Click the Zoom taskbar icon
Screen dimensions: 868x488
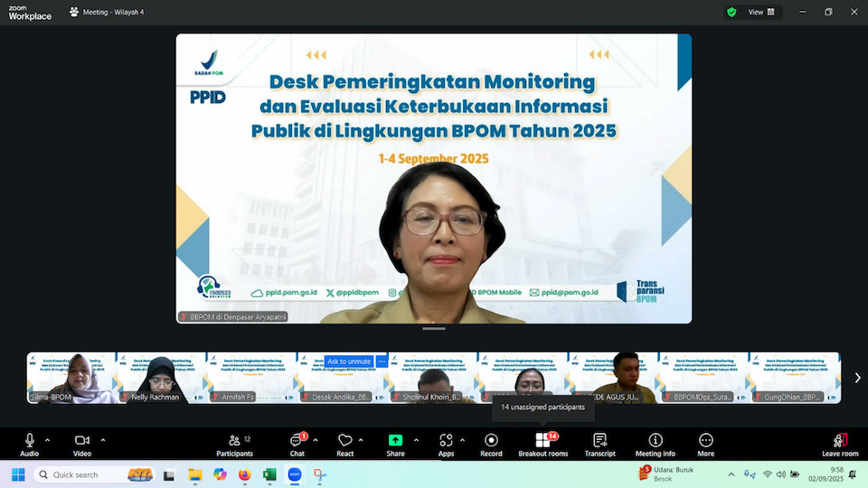[295, 474]
